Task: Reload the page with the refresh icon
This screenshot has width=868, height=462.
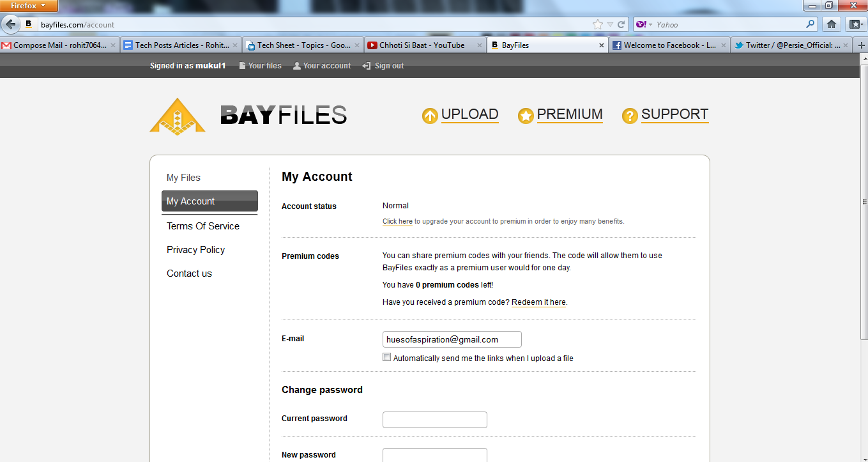Action: click(621, 24)
